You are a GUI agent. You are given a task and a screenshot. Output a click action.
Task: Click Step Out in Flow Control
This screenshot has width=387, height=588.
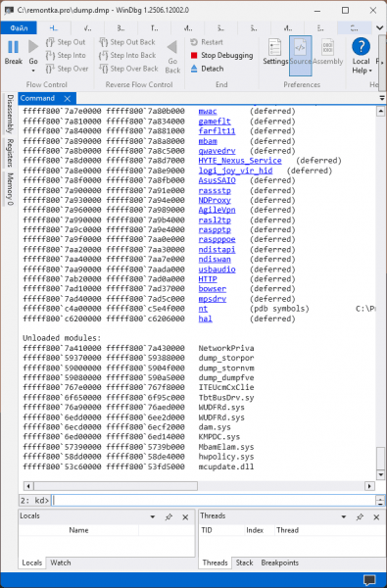66,42
